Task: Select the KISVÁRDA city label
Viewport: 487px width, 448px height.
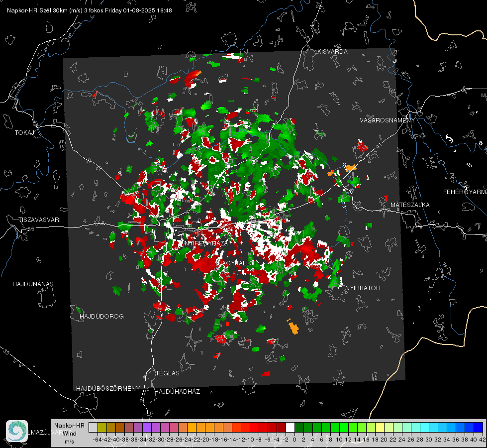Action: [x=332, y=52]
